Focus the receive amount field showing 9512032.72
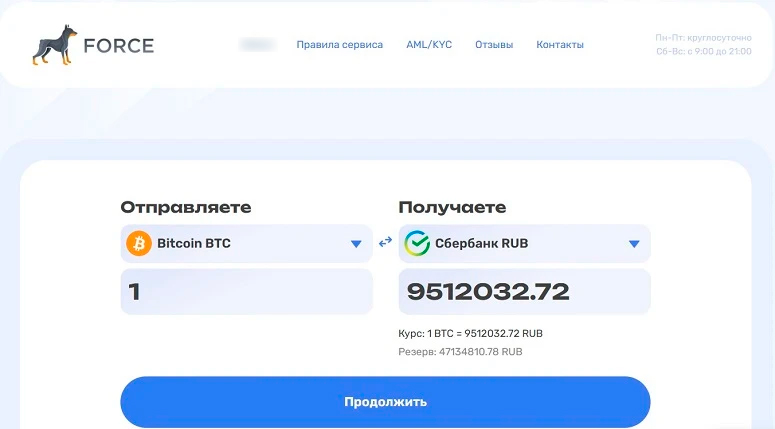The width and height of the screenshot is (775, 429). (524, 292)
